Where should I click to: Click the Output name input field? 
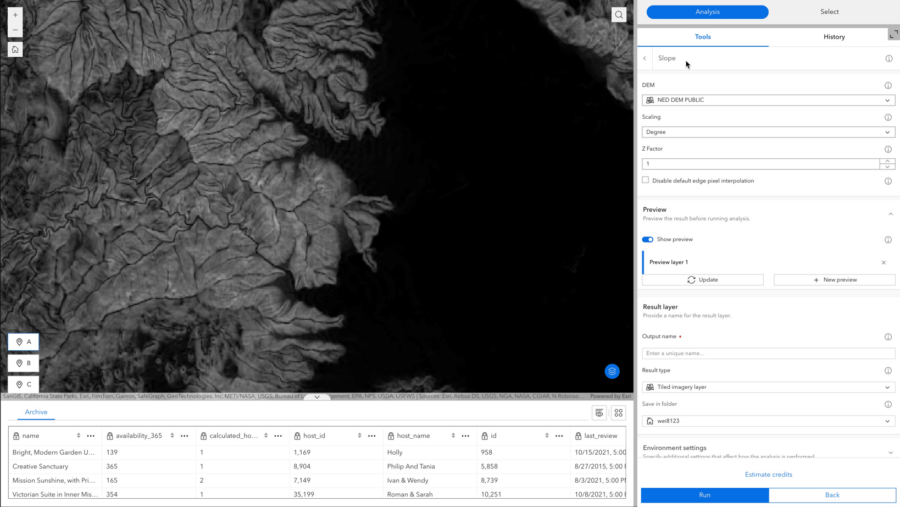tap(767, 353)
